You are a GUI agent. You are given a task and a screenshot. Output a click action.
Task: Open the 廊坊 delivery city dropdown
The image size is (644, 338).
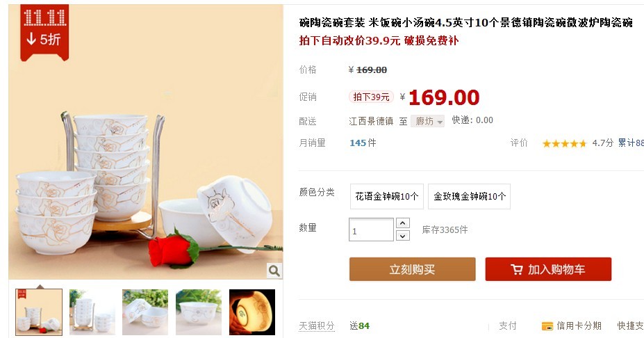click(x=427, y=121)
